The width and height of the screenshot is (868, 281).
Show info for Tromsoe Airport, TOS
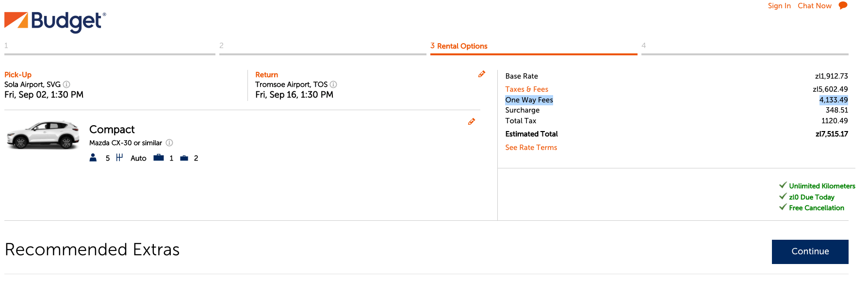(x=333, y=84)
